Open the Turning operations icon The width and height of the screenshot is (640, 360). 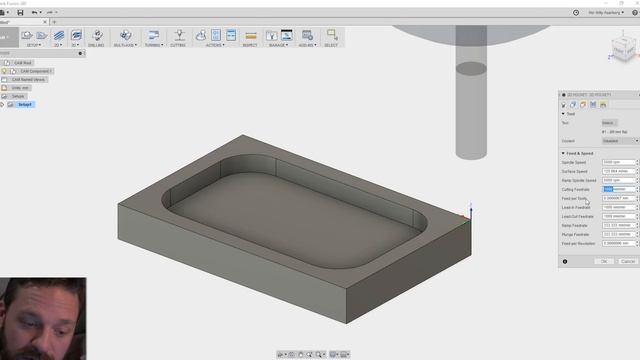coord(153,36)
